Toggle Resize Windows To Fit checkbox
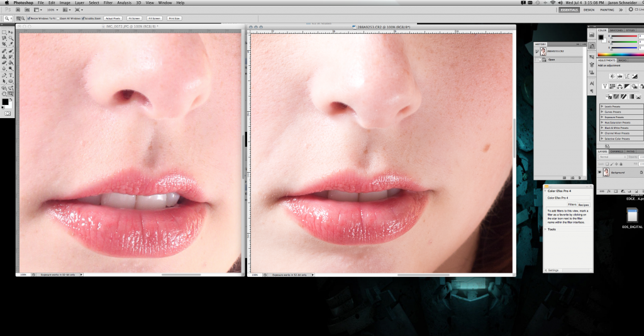644x336 pixels. point(29,18)
